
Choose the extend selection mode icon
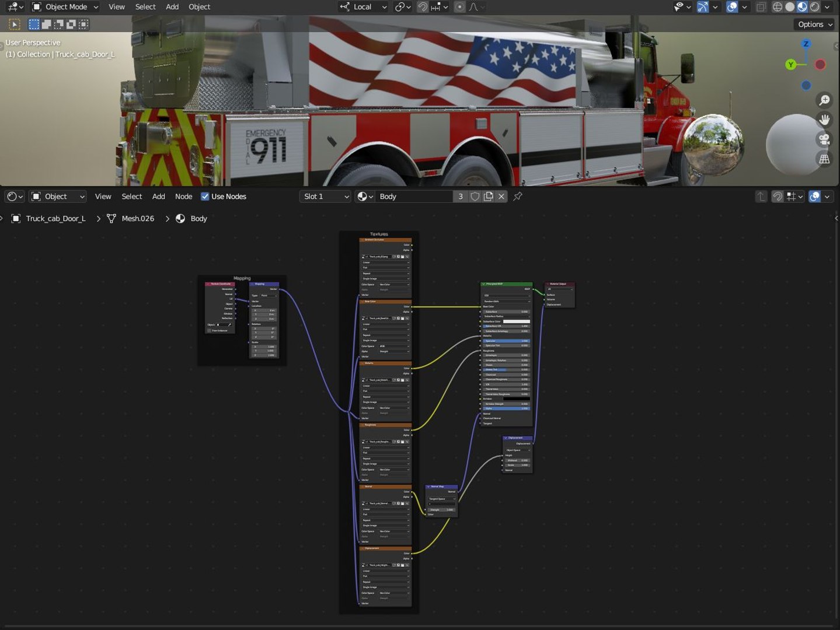pyautogui.click(x=46, y=24)
